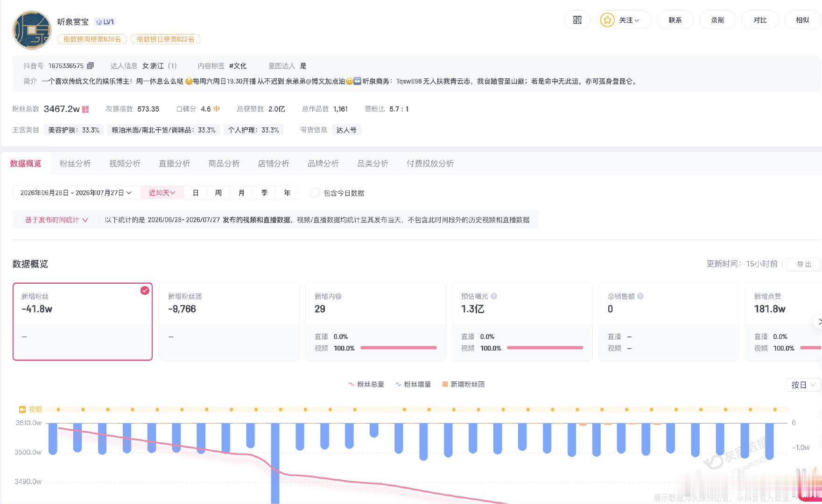This screenshot has height=504, width=822.
Task: Click the checkmark on 新增粉丝 card
Action: coord(145,290)
